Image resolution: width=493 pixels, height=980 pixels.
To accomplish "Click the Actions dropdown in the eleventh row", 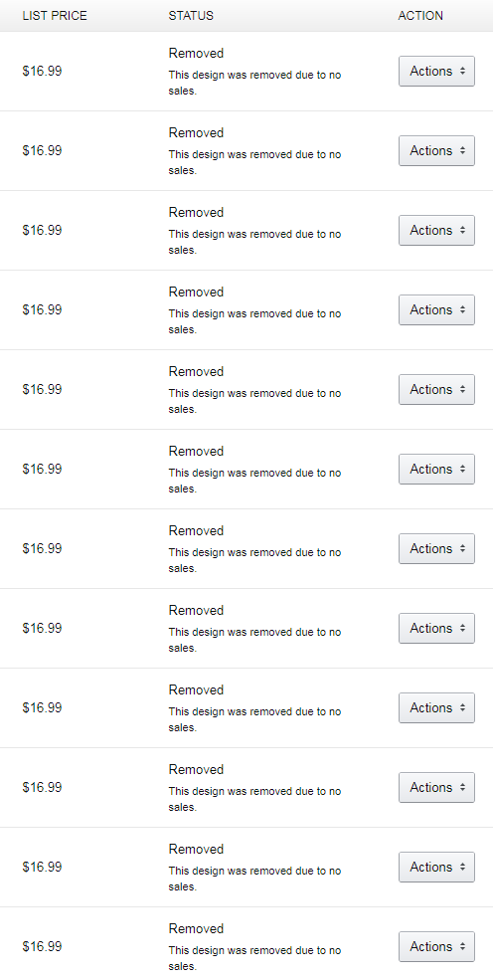I will [x=436, y=867].
